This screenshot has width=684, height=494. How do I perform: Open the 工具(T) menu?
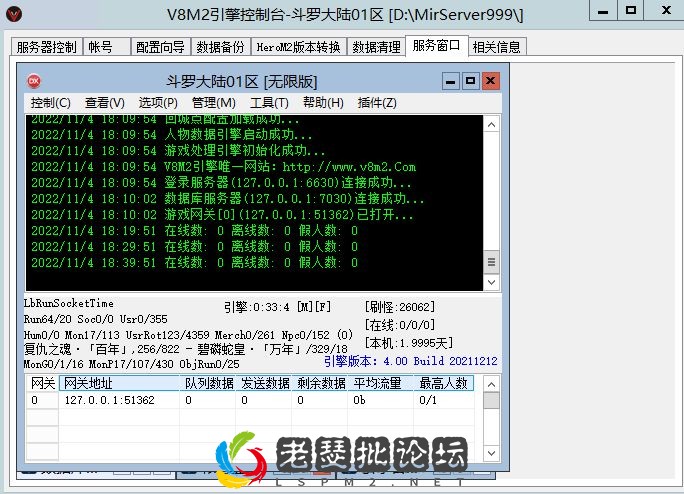tap(269, 103)
